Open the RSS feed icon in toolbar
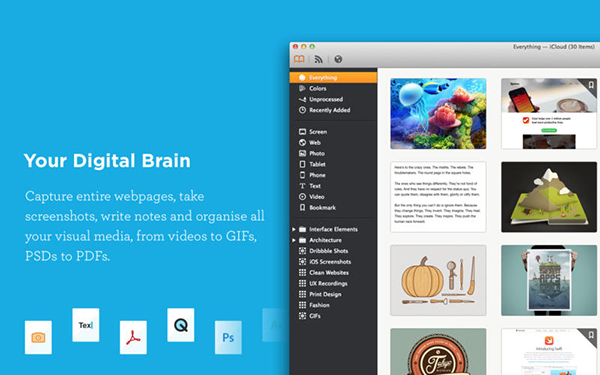 (x=318, y=59)
